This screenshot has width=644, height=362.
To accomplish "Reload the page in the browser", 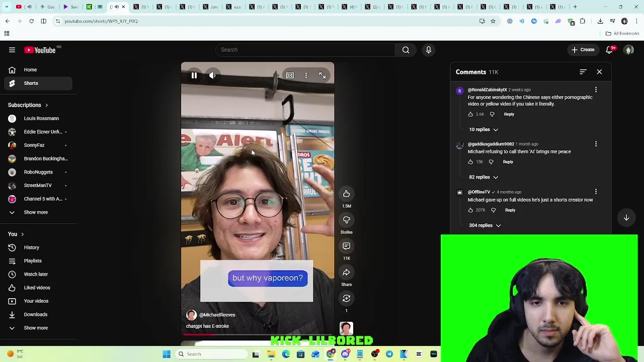I will tap(31, 21).
